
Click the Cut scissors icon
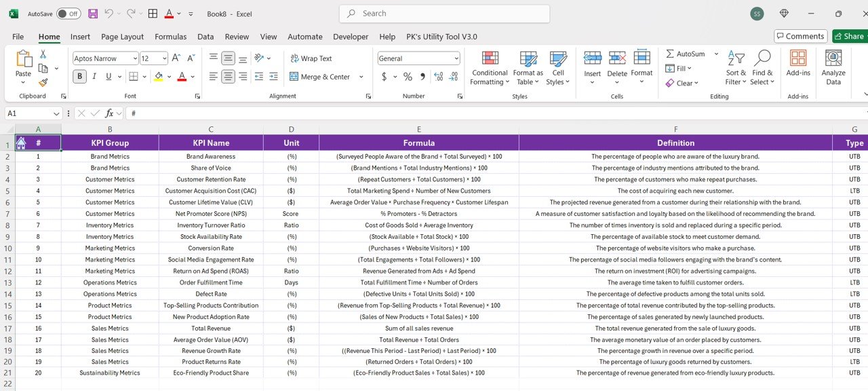tap(43, 54)
